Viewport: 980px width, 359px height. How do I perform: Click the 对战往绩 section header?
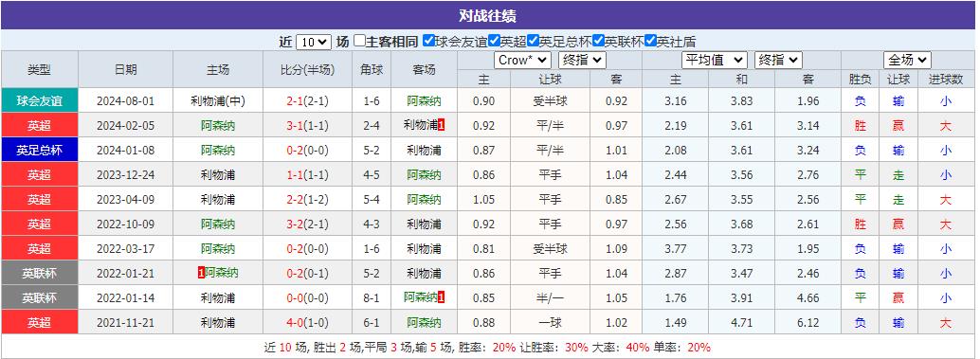click(487, 15)
